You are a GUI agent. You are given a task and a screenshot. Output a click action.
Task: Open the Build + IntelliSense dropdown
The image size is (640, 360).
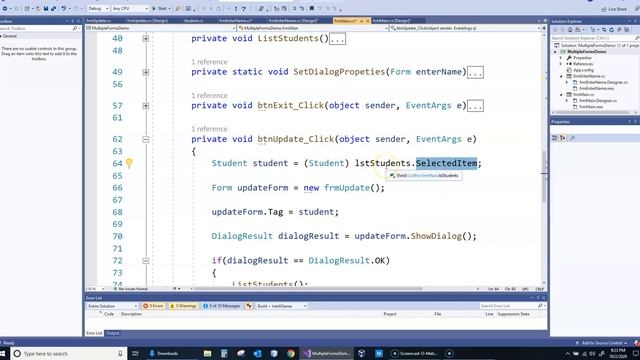(x=282, y=306)
